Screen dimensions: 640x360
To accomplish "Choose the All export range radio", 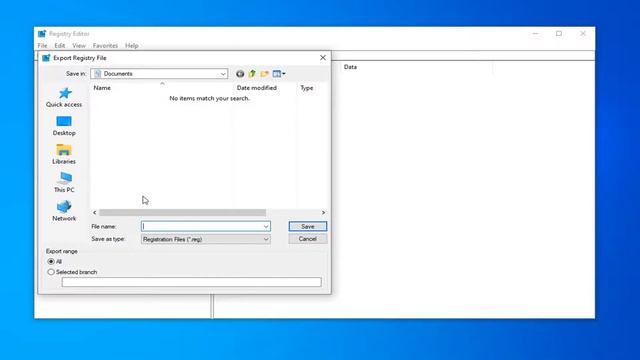I will 51,262.
